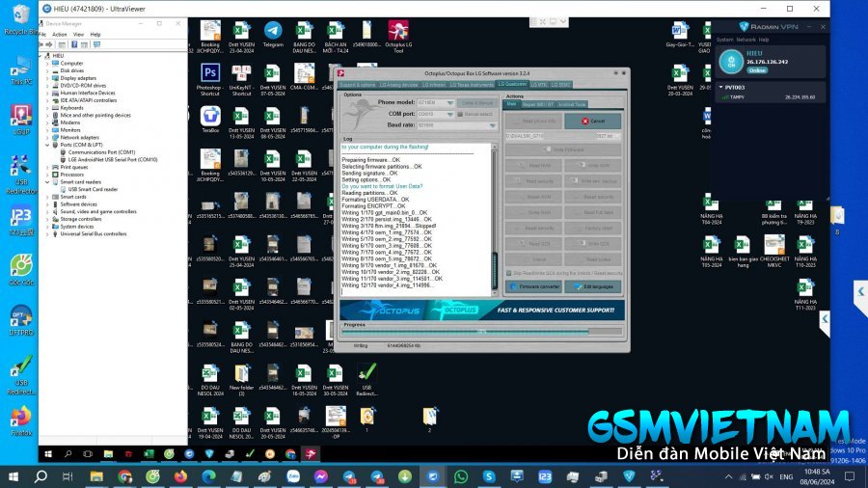Open Recycle Bin on local desktop
The image size is (868, 488).
click(20, 20)
